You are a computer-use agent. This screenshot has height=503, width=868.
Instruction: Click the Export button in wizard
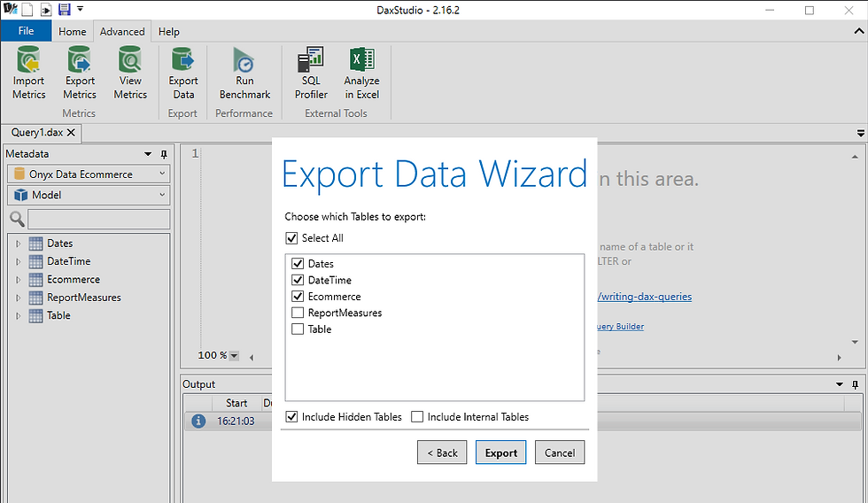[501, 453]
